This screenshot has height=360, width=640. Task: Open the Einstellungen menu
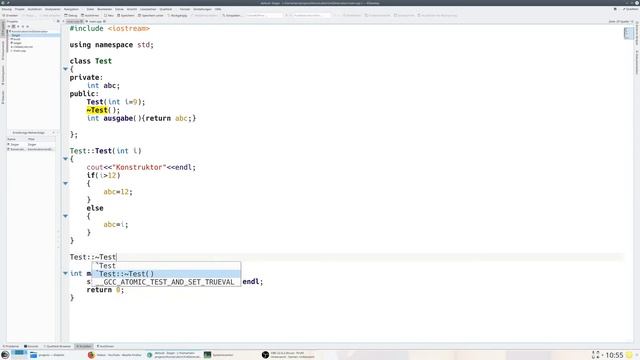pos(202,9)
